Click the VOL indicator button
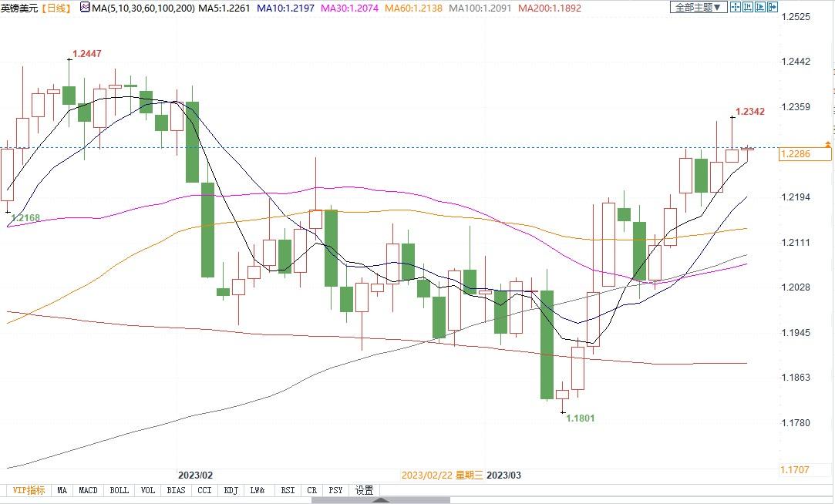Viewport: 835px width, 504px height. pyautogui.click(x=148, y=490)
